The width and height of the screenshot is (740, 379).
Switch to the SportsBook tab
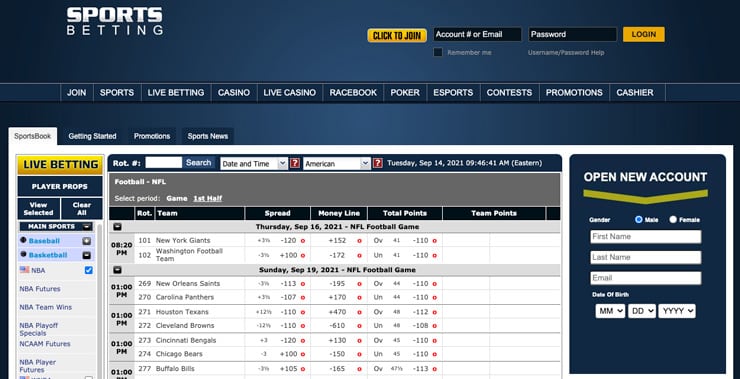[x=33, y=136]
